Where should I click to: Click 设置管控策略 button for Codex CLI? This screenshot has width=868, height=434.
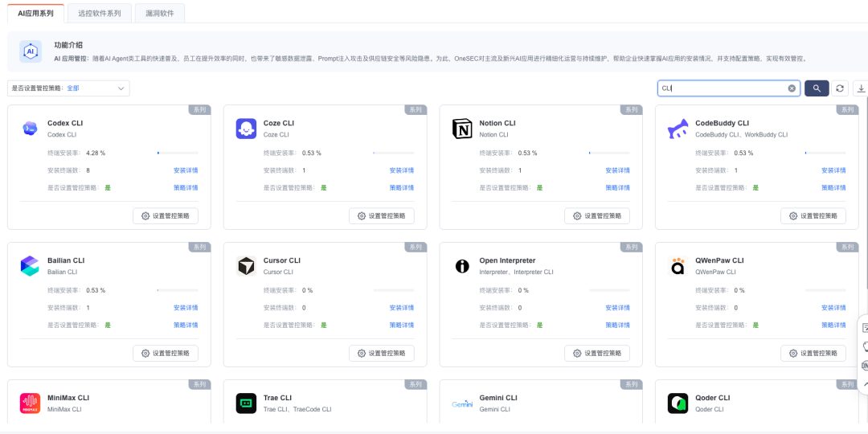pos(166,216)
